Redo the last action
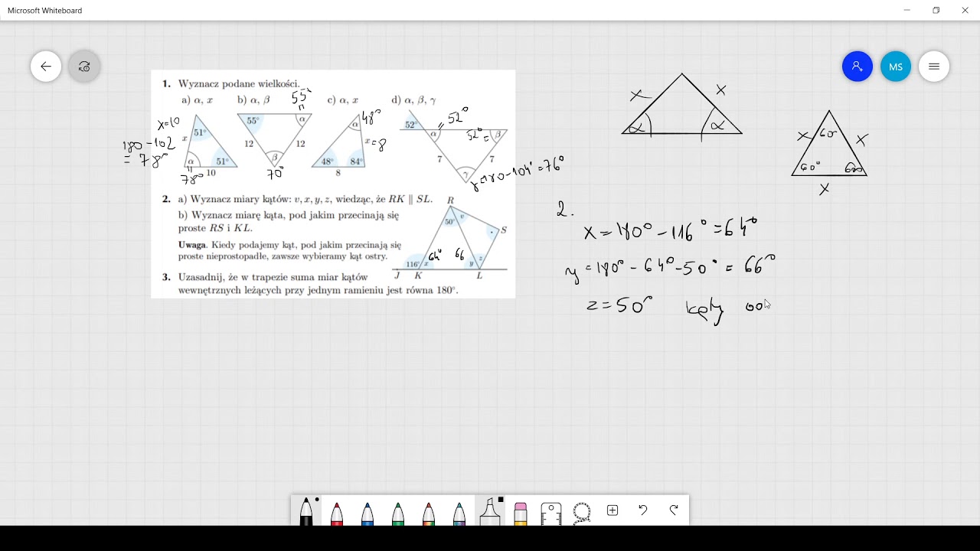Screen dimensions: 980x551 click(x=674, y=510)
